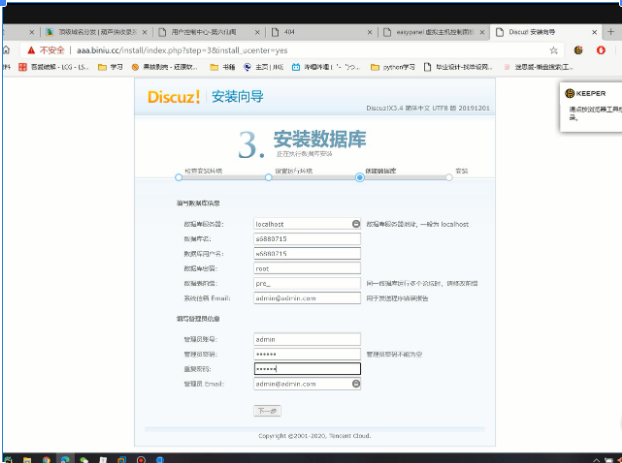
Task: Click the KEEPER logo in popup
Action: coord(586,93)
